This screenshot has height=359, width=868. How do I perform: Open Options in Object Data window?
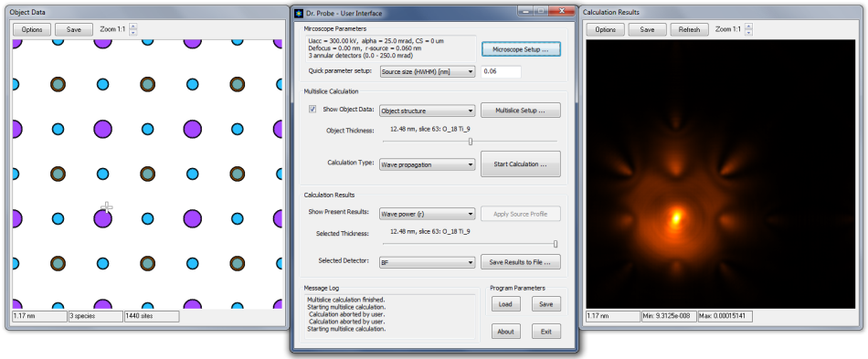pyautogui.click(x=32, y=30)
